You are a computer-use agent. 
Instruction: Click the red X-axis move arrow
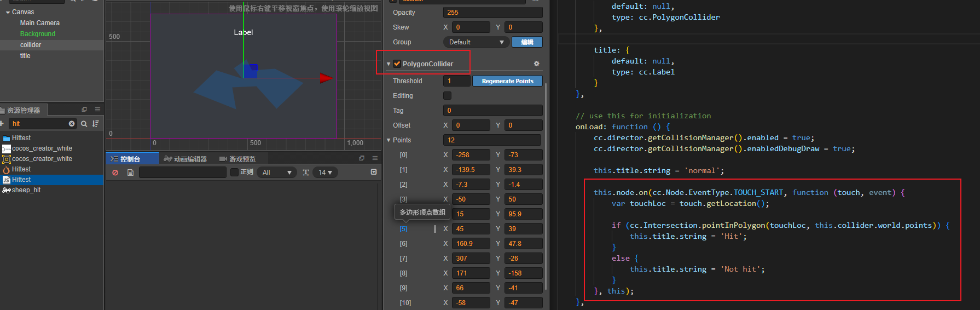coord(326,78)
